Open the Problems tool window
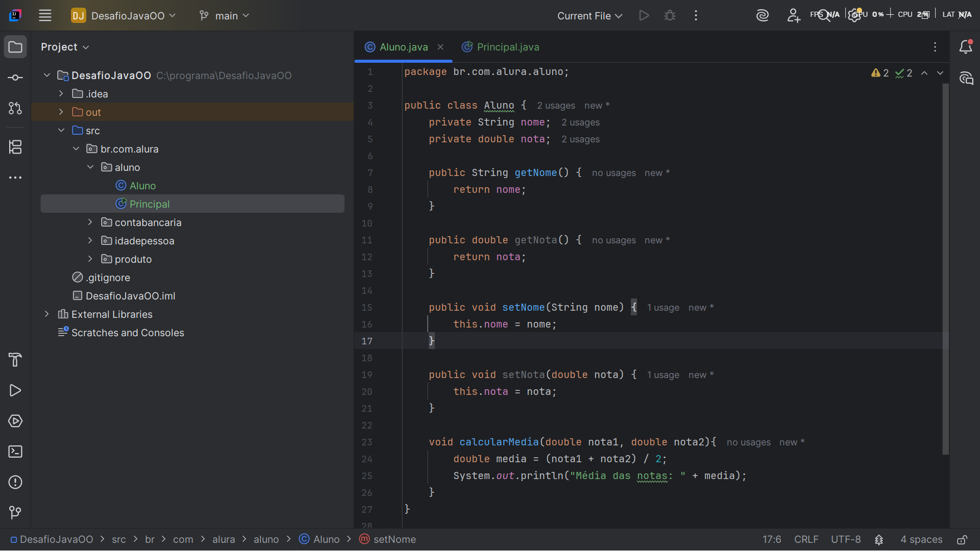The image size is (980, 551). (15, 482)
